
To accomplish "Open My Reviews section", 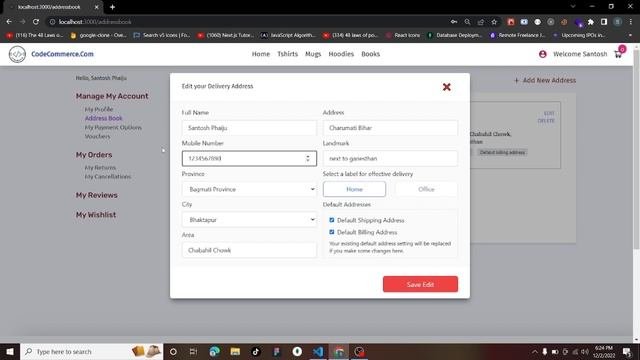I will [x=96, y=195].
